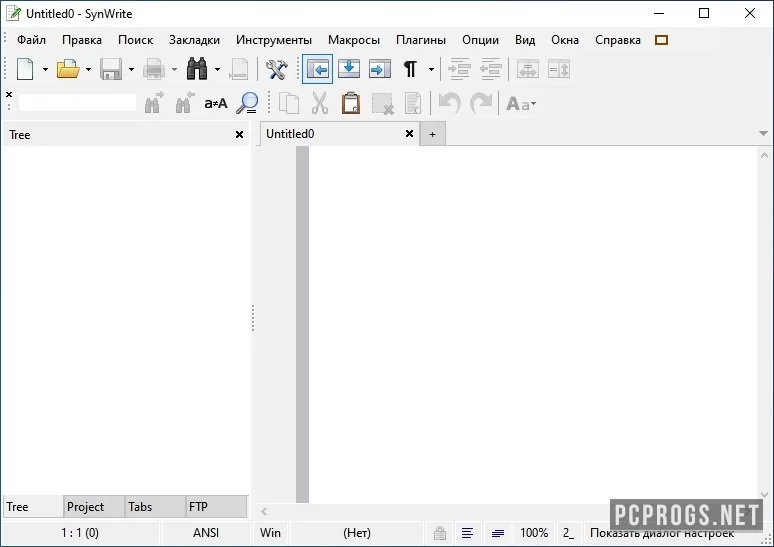774x547 pixels.
Task: Close the Untitled0 tab
Action: point(409,134)
